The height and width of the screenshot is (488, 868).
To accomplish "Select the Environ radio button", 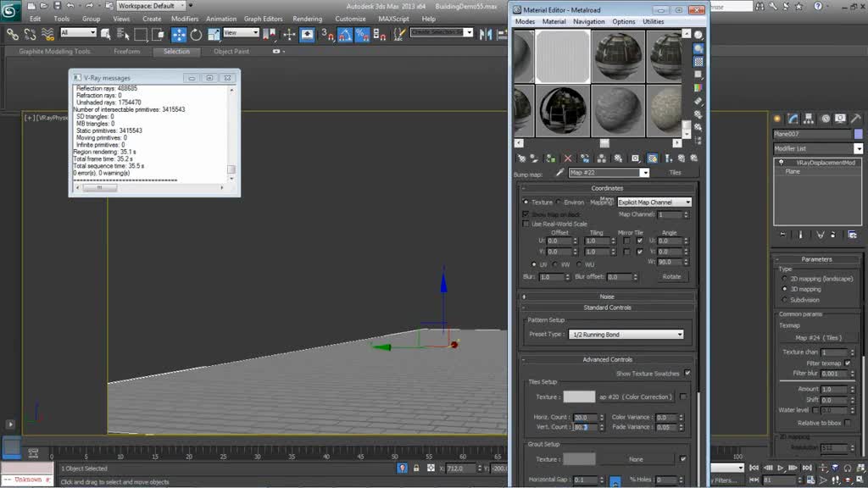I will pos(559,202).
